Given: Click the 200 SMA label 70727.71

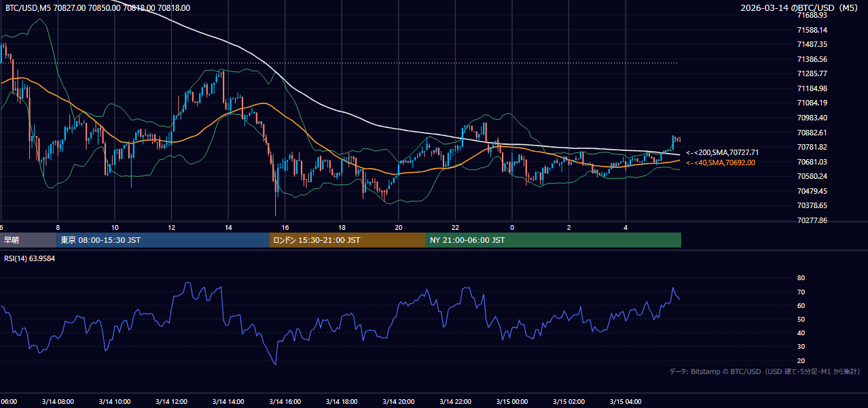Looking at the screenshot, I should click(723, 153).
